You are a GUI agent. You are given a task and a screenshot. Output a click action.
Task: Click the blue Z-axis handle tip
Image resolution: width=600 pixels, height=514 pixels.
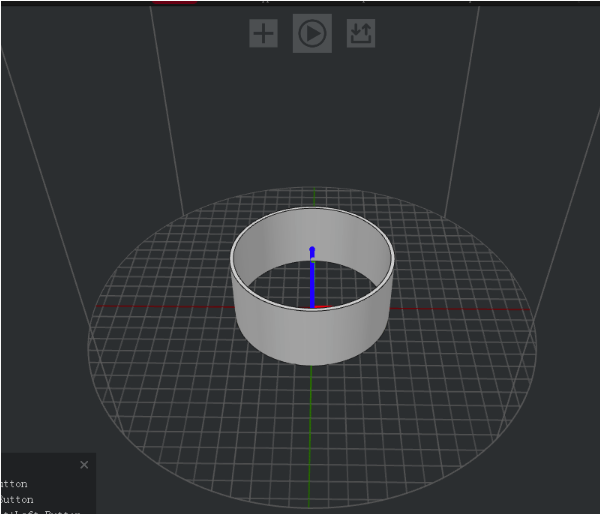point(312,250)
